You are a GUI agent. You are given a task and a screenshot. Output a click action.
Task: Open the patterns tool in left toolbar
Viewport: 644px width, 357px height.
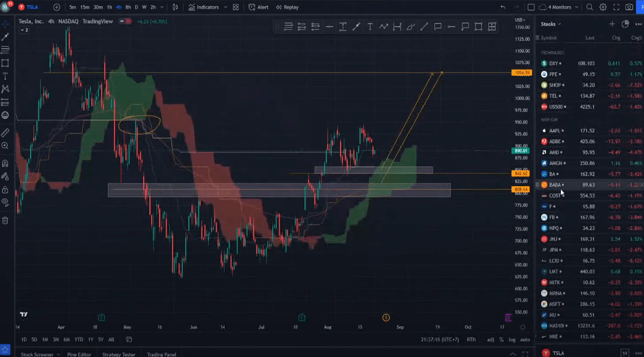point(5,89)
